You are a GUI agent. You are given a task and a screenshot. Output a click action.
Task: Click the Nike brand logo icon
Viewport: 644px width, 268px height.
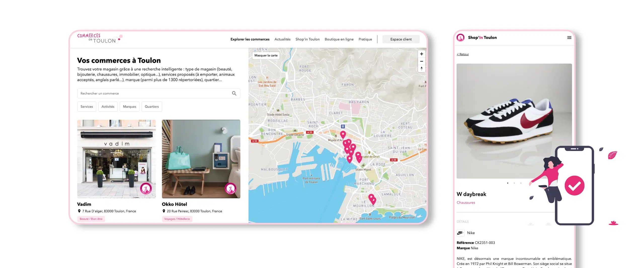[x=460, y=233]
